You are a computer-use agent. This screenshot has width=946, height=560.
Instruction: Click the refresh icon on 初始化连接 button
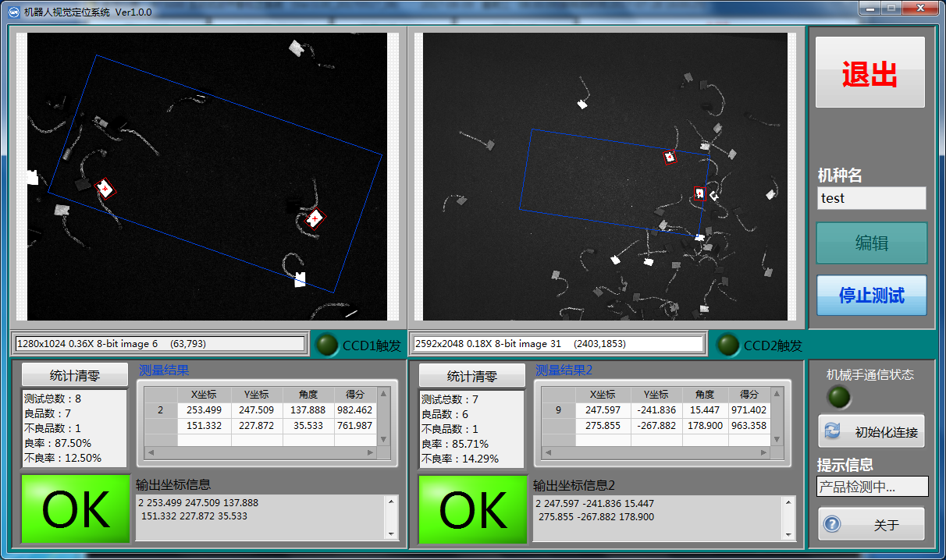coord(832,431)
